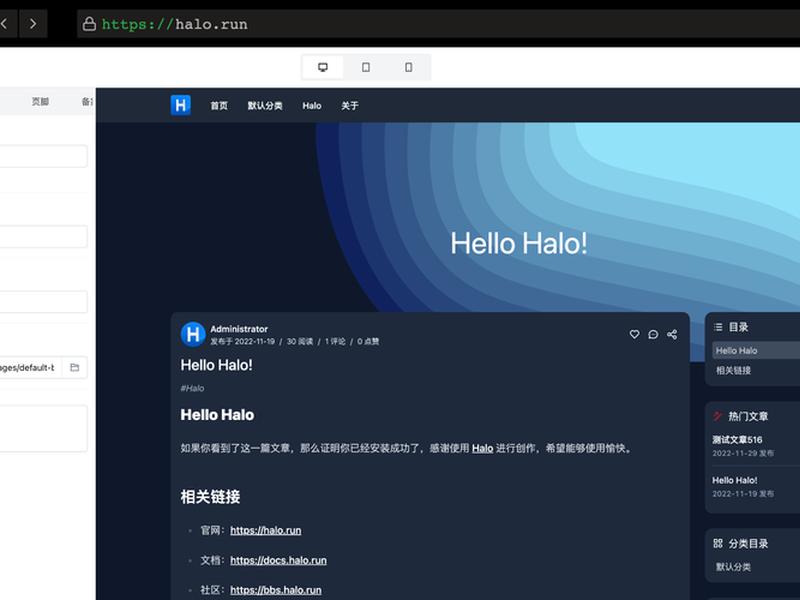Open popular article Hello Halo!
Viewport: 800px width, 600px height.
[735, 480]
